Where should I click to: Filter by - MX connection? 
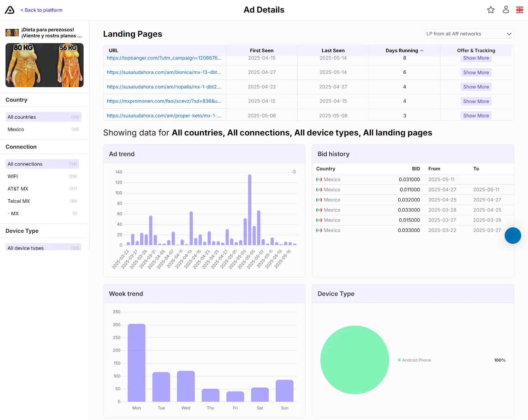(x=42, y=213)
